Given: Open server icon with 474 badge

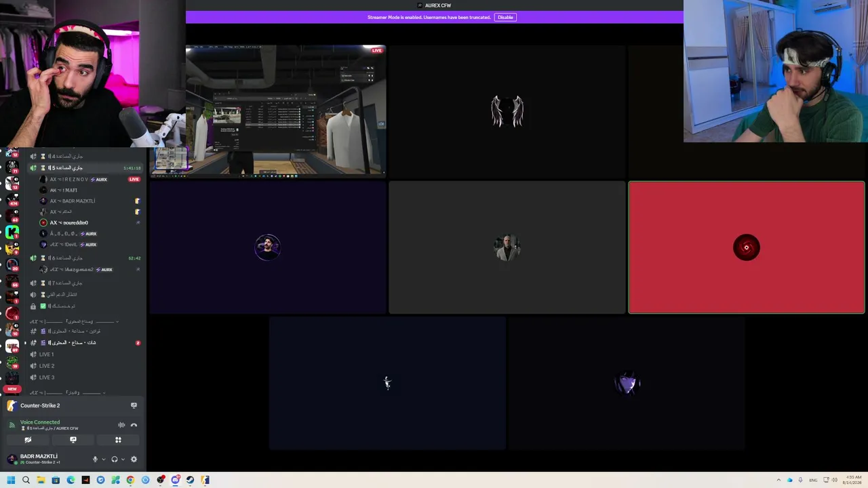Looking at the screenshot, I should tap(12, 199).
